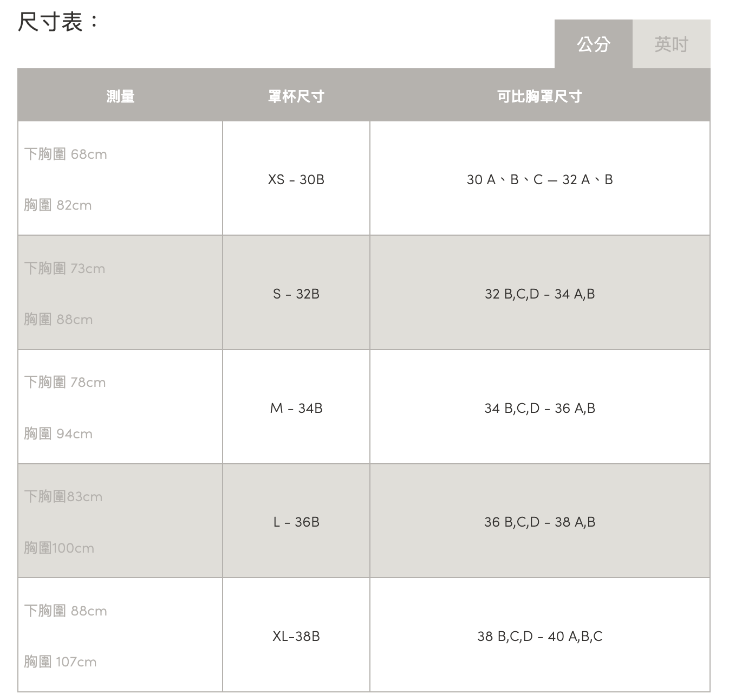
Task: Select the M - 34B cell
Action: 296,408
